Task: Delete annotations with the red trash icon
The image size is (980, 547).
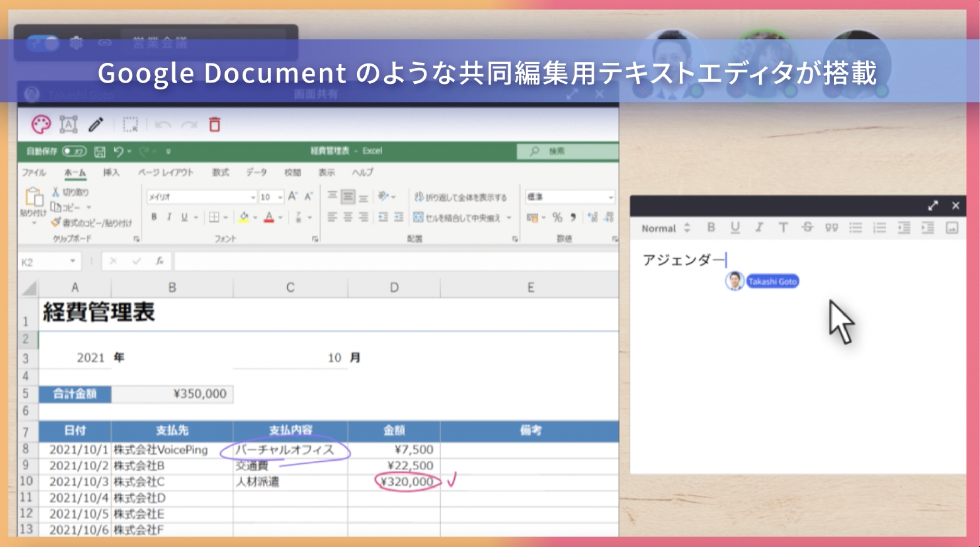Action: pyautogui.click(x=215, y=124)
